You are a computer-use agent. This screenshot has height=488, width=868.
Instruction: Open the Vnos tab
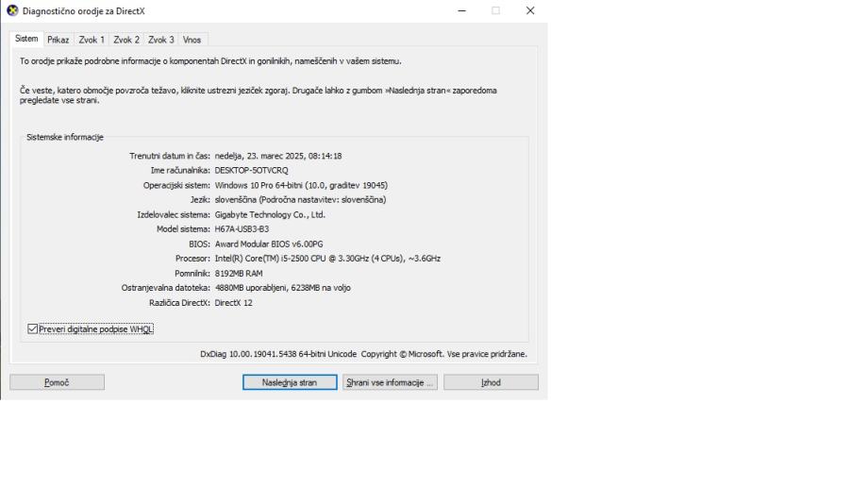[192, 40]
